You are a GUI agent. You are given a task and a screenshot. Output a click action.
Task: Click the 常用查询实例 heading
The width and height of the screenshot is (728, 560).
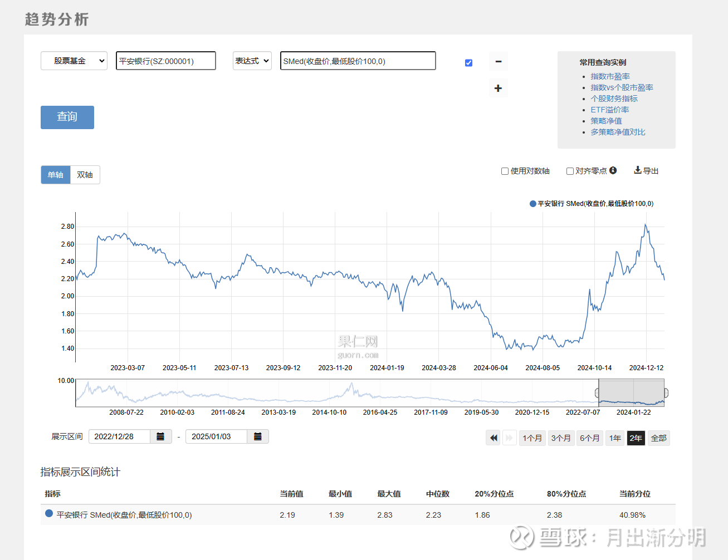click(x=603, y=62)
